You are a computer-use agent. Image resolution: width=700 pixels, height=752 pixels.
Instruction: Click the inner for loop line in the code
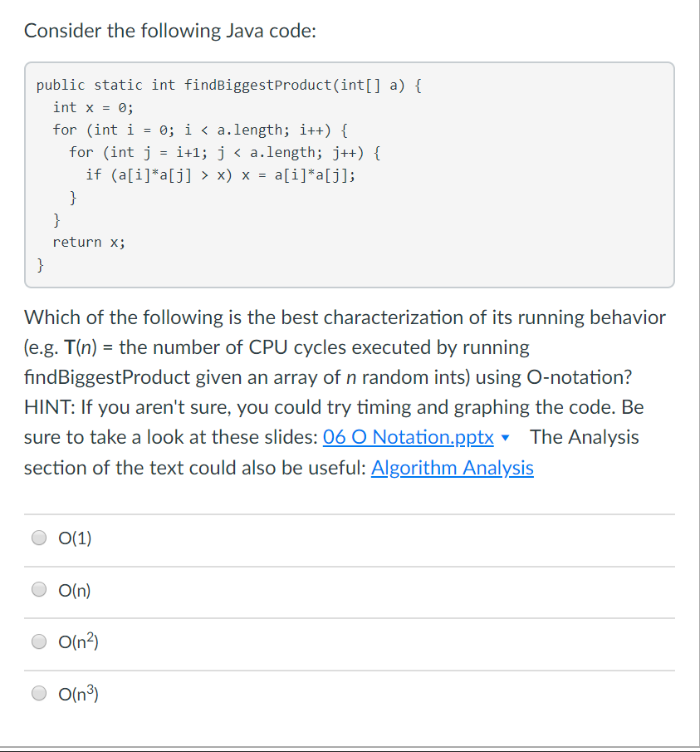(224, 152)
